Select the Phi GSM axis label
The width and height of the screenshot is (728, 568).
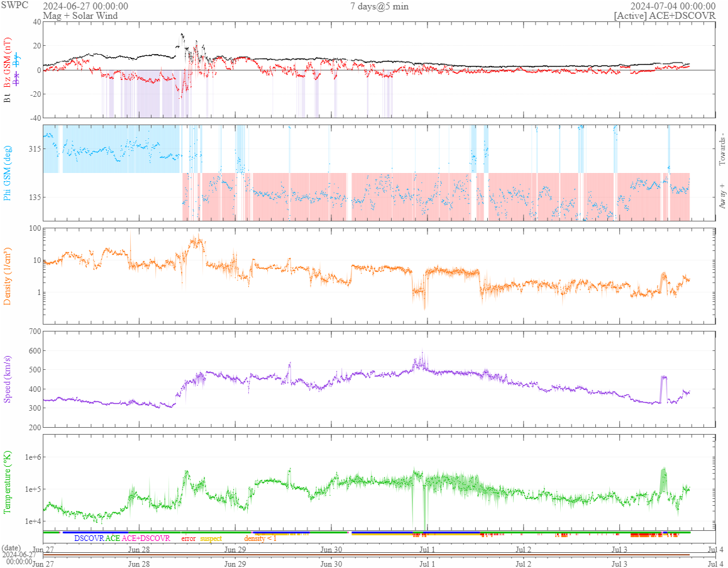click(x=8, y=172)
